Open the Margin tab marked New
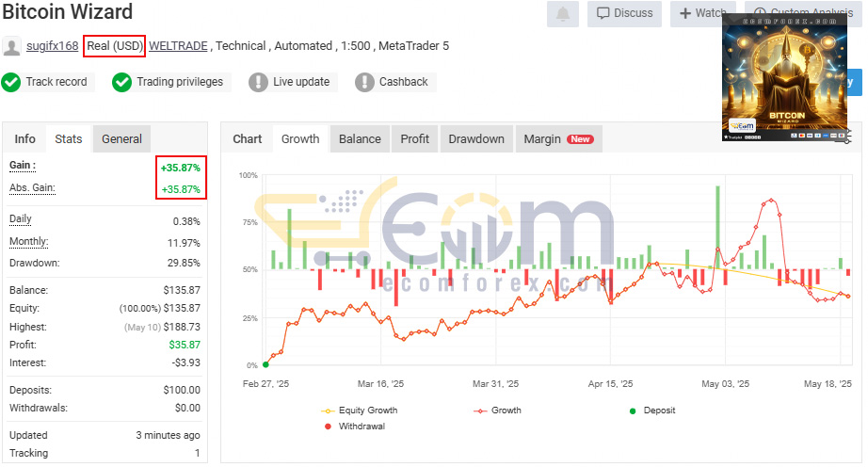Screen dimensions: 868x467 (558, 139)
